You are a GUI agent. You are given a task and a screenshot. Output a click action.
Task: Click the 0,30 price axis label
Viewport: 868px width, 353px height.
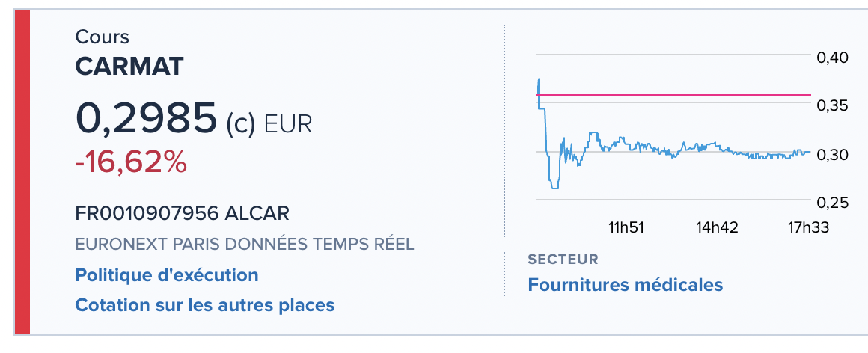click(832, 154)
